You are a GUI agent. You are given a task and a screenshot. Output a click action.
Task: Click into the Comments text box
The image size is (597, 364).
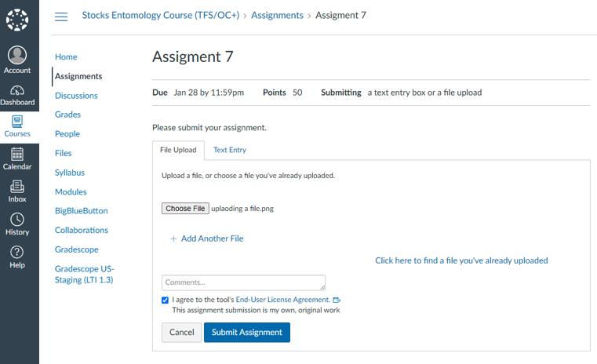pos(244,282)
